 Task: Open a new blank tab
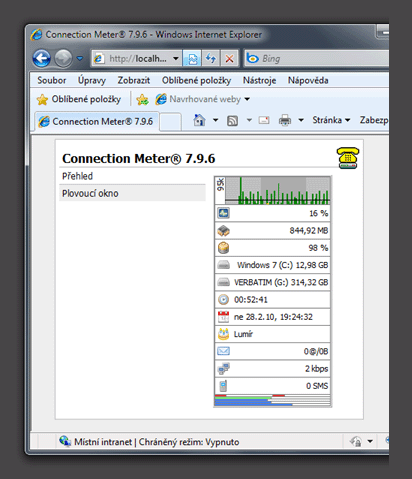pos(170,122)
